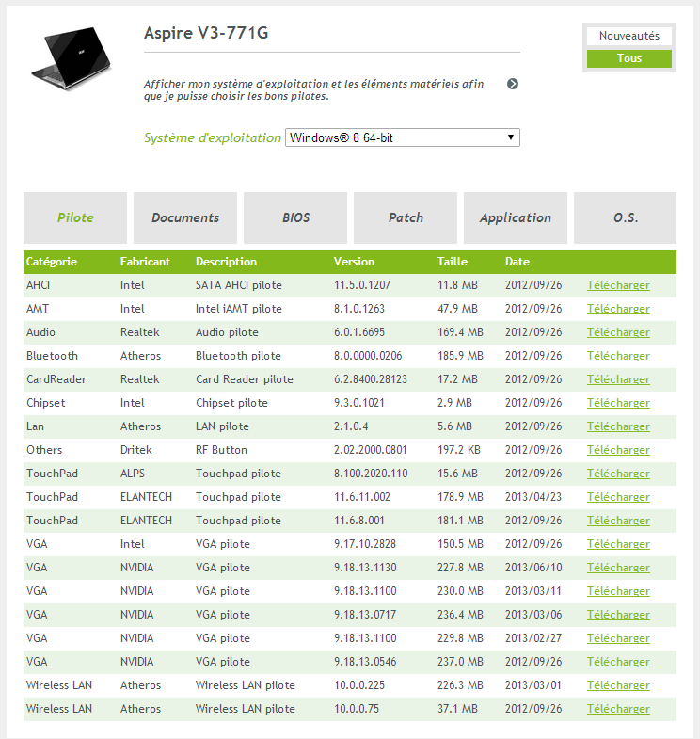
Task: Click the AMT category cell
Action: tap(38, 309)
